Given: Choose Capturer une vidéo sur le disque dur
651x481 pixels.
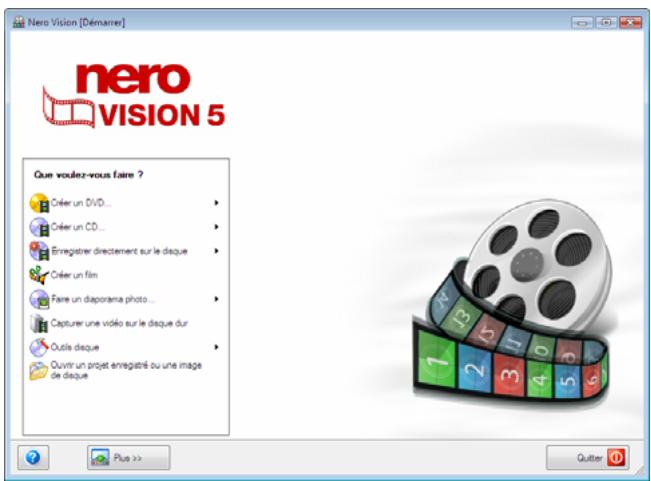Looking at the screenshot, I should tap(119, 323).
